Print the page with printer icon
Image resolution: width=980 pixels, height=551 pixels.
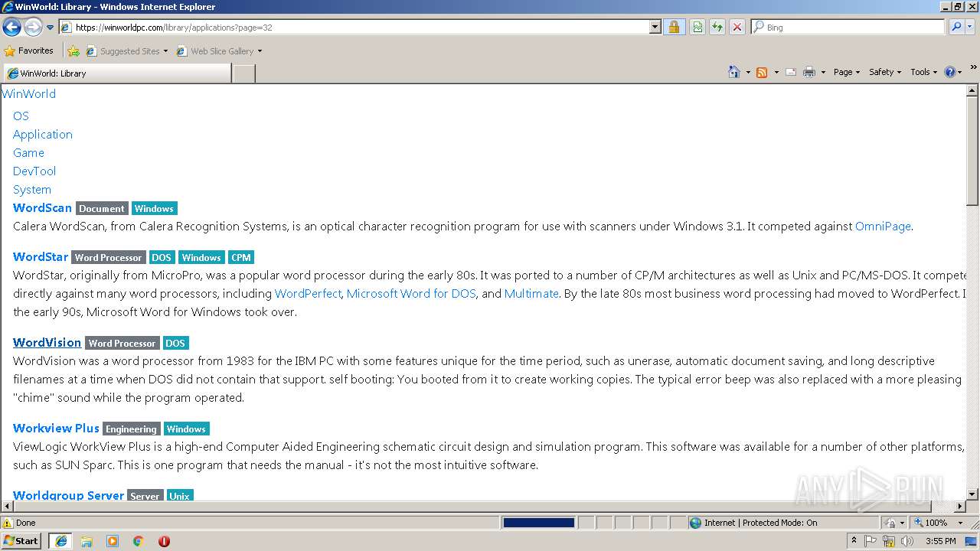point(809,72)
